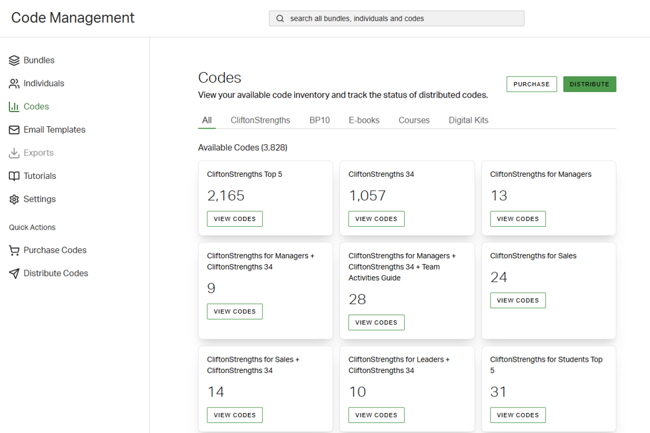650x433 pixels.
Task: Focus the search all bundles field
Action: (396, 19)
